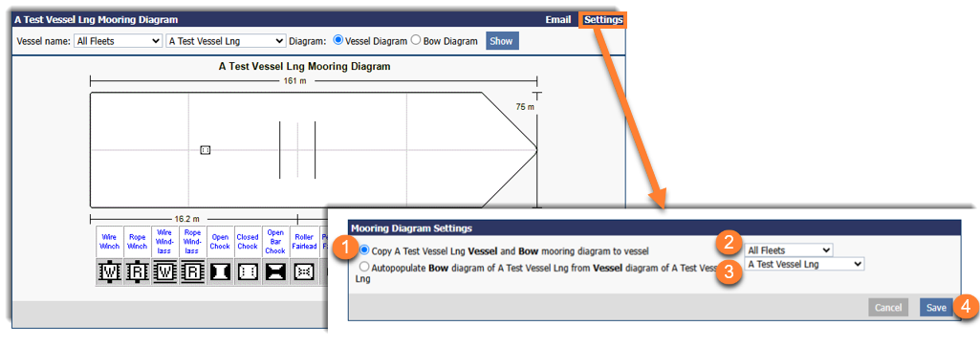
Task: Select the Rope Winch icon
Action: 138,272
